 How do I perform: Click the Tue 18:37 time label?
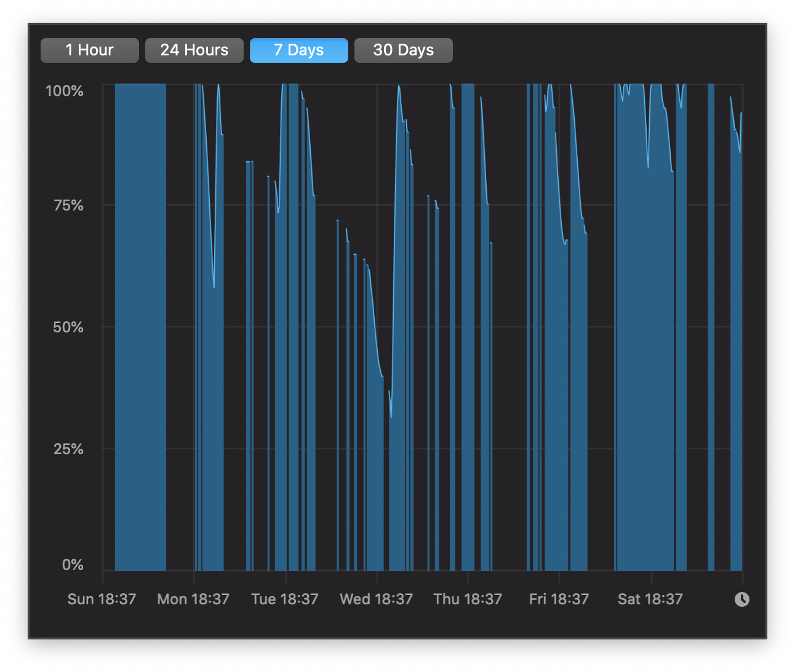click(285, 599)
